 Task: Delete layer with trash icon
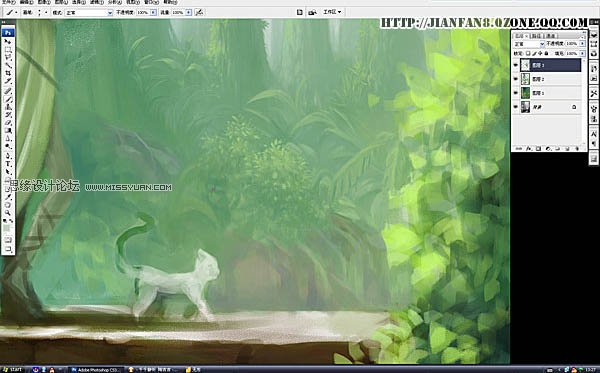[577, 148]
